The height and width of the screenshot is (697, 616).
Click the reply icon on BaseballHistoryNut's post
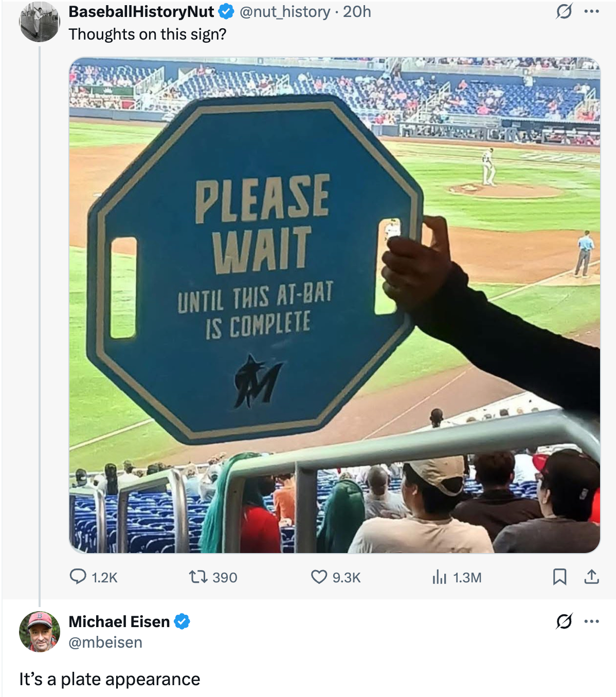(x=78, y=577)
